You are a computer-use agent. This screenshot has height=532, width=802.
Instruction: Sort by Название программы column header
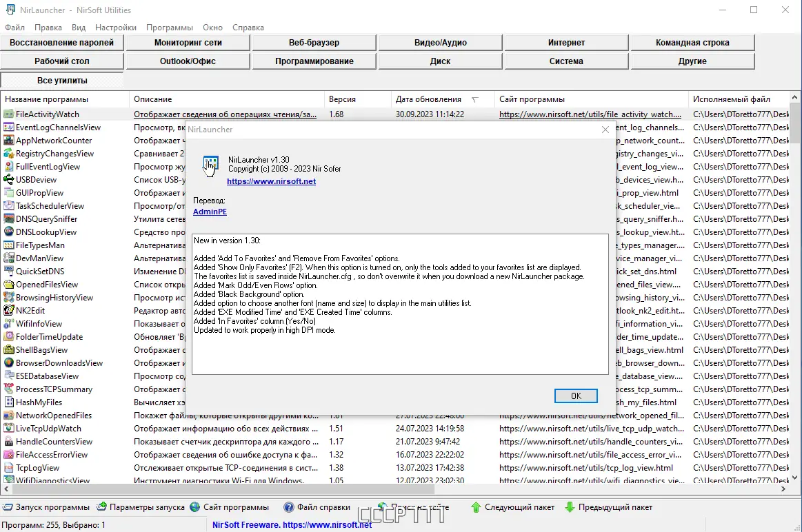(64, 99)
